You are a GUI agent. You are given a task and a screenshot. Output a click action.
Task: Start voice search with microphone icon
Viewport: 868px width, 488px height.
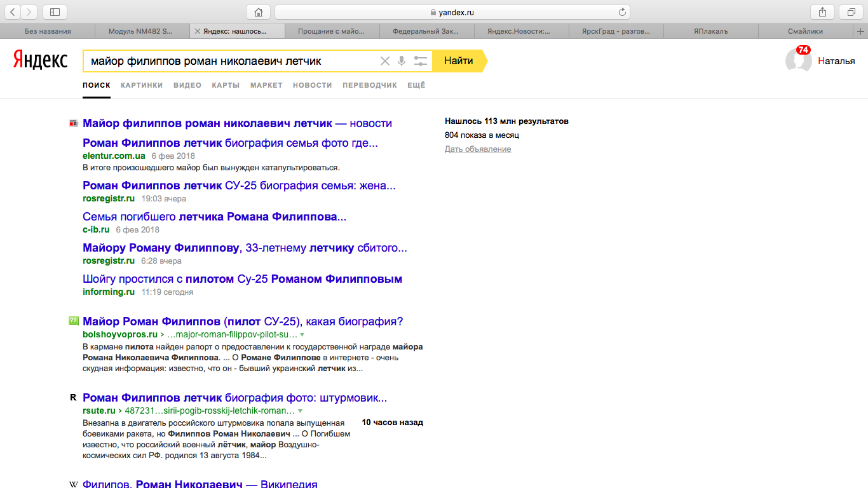(x=402, y=61)
